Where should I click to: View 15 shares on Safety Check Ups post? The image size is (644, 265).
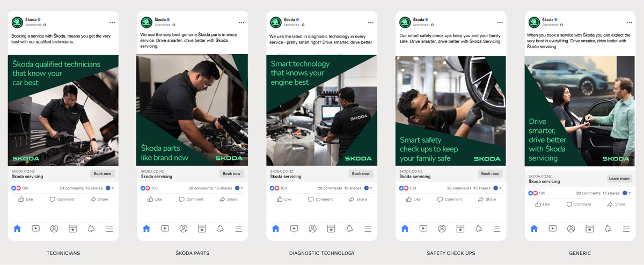pos(481,188)
